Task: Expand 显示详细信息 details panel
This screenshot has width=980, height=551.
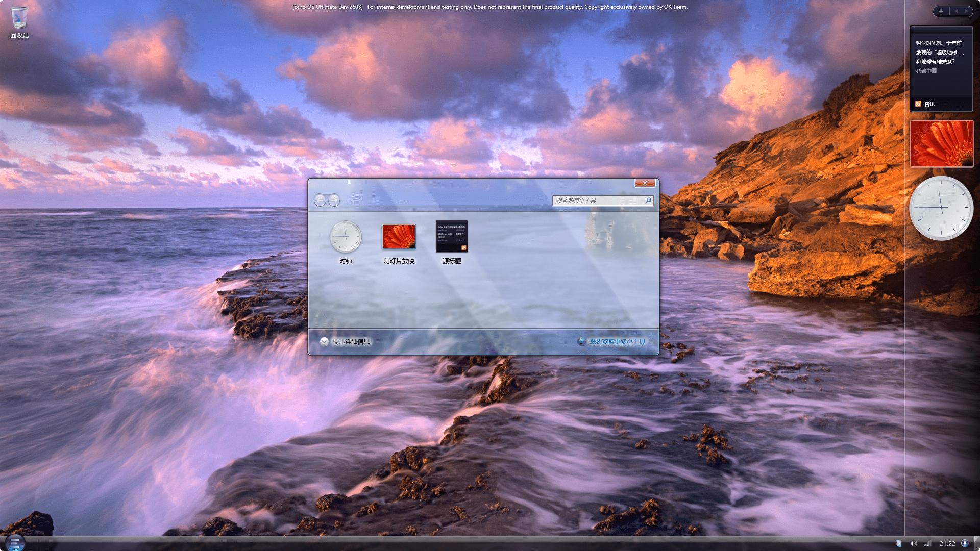Action: pos(345,342)
